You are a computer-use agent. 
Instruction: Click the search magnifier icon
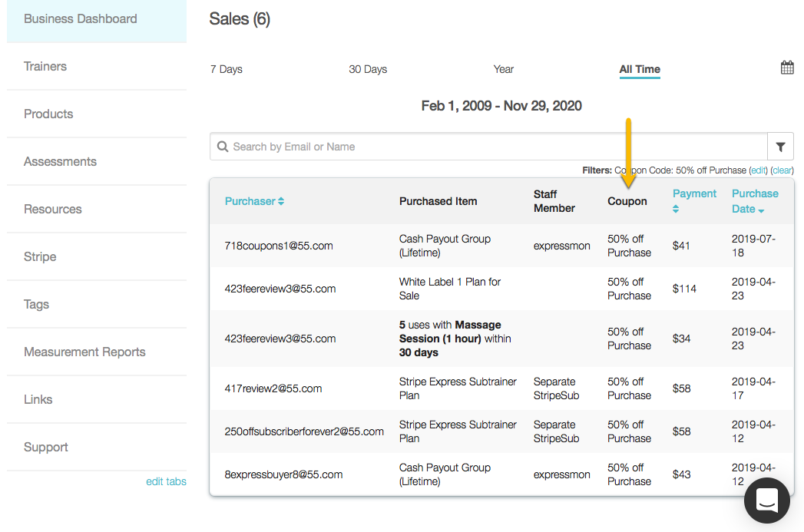point(223,147)
